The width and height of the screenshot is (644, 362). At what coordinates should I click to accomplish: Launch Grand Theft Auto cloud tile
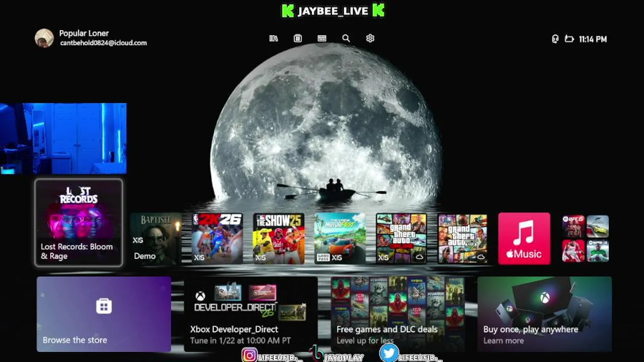pos(463,238)
